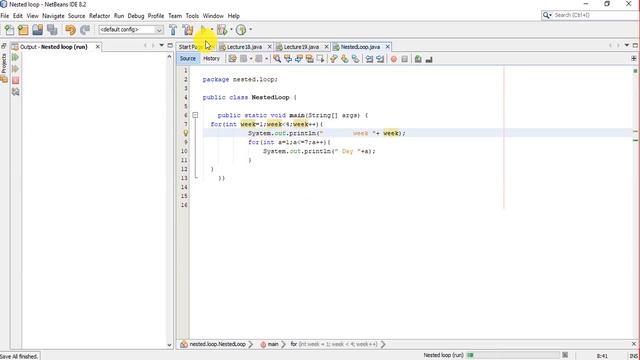Open the default config dropdown

coord(131,30)
